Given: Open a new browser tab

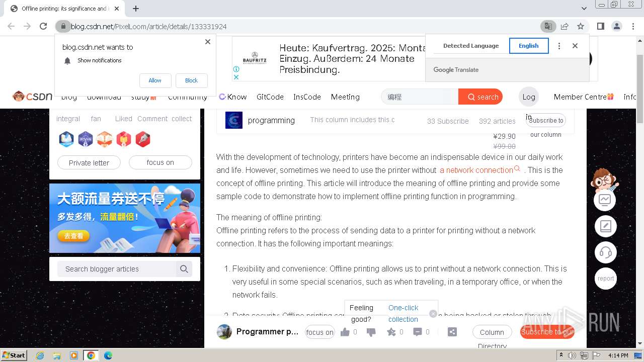Looking at the screenshot, I should (x=136, y=8).
